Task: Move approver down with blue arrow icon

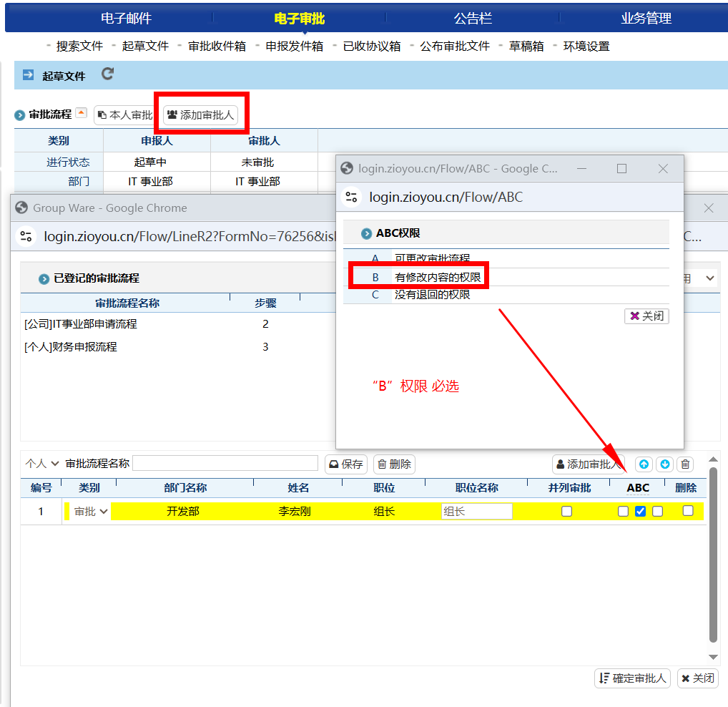Action: click(665, 464)
